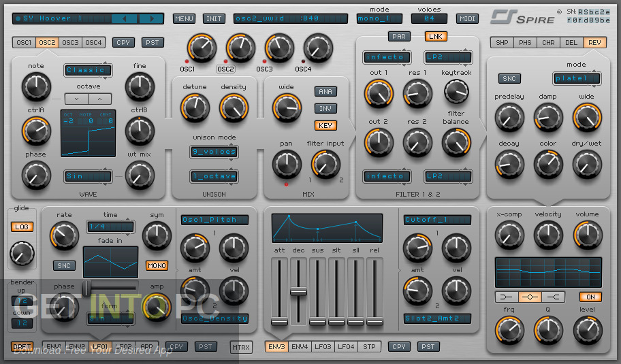This screenshot has height=364, width=621.
Task: Open the SHP effects tab
Action: click(502, 42)
